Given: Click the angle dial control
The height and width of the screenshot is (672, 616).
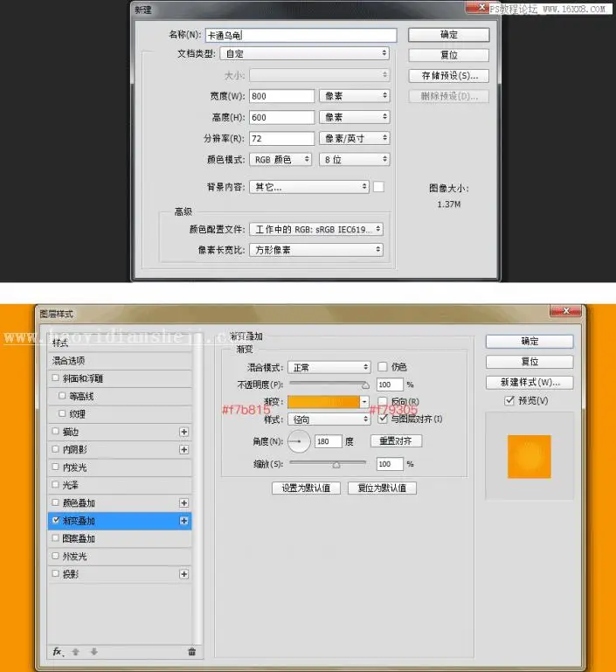Looking at the screenshot, I should (x=299, y=441).
